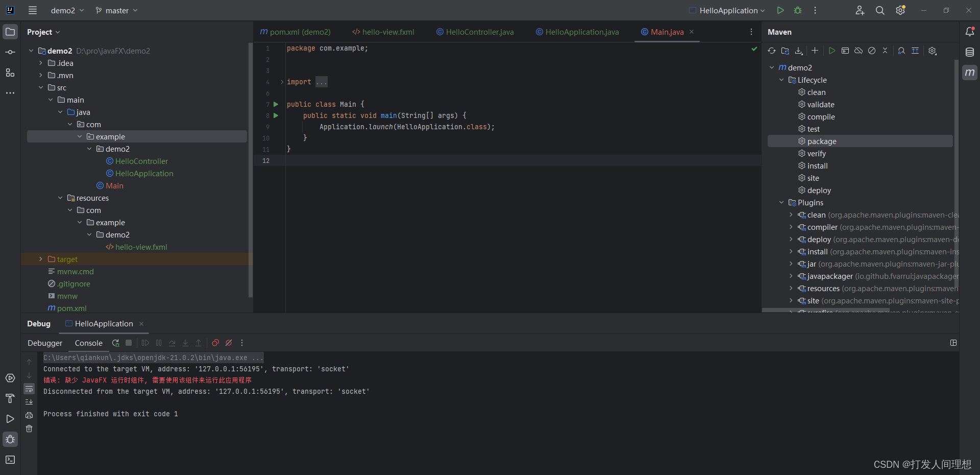Download sources and documentation in Maven panel
980x475 pixels.
(x=799, y=51)
